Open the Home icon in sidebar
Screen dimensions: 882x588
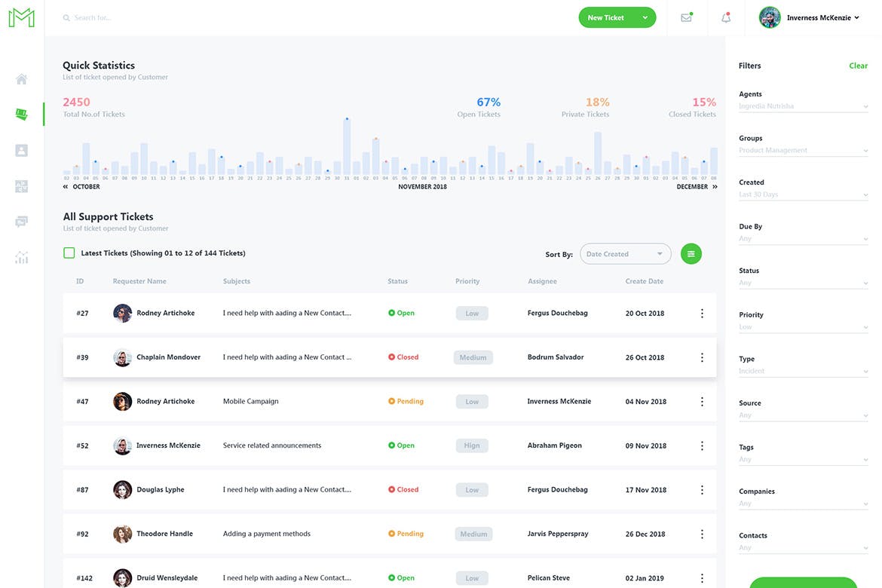pyautogui.click(x=21, y=79)
